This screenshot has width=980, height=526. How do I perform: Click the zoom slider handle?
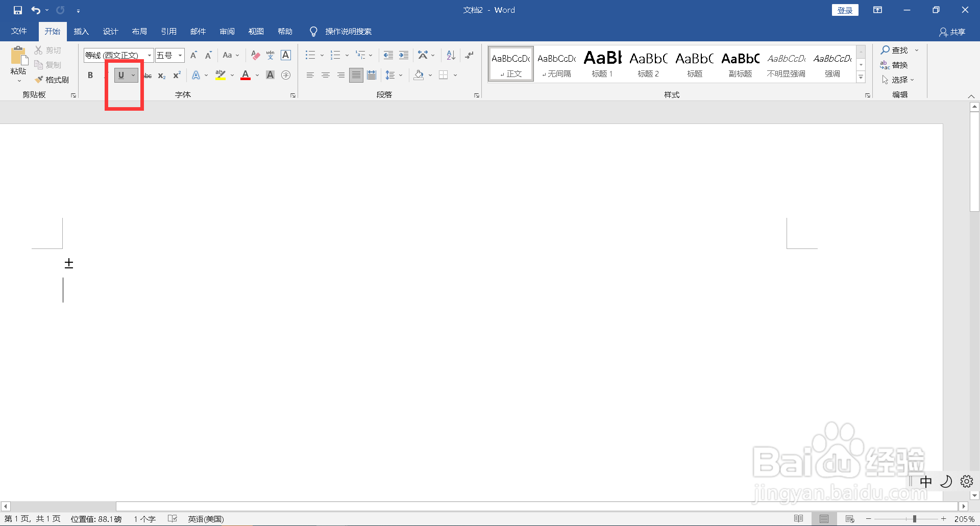tap(914, 519)
